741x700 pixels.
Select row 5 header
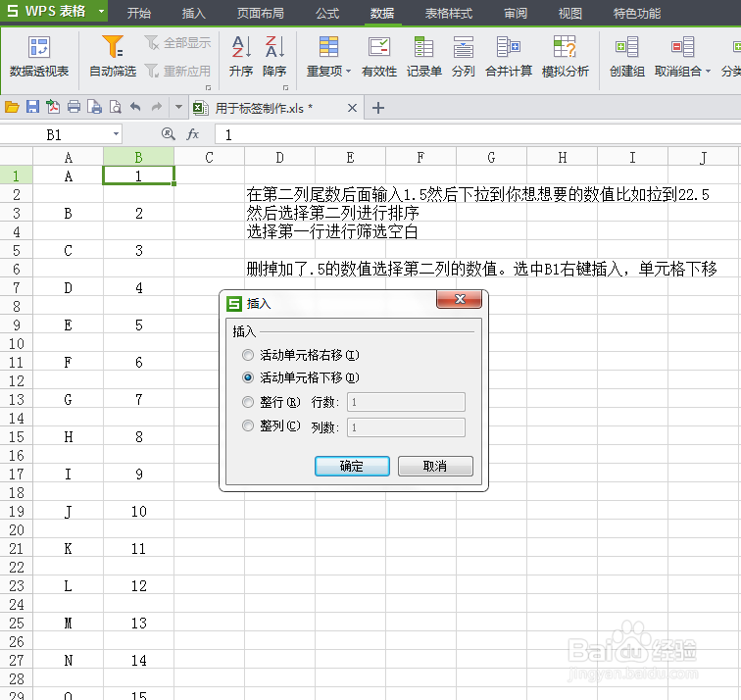point(16,251)
